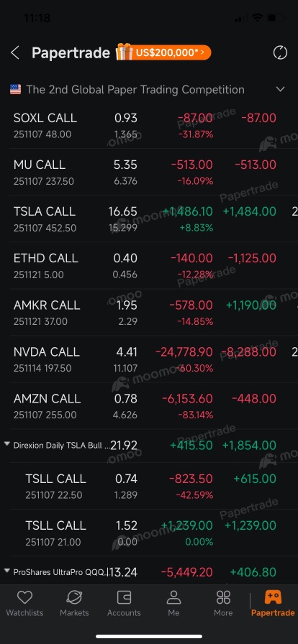The width and height of the screenshot is (298, 644).
Task: Expand the competition selector chevron
Action: [x=280, y=90]
